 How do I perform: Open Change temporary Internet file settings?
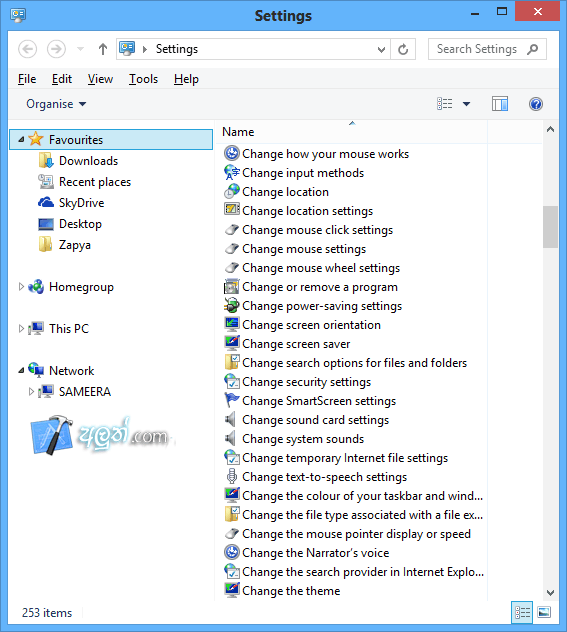pyautogui.click(x=345, y=458)
